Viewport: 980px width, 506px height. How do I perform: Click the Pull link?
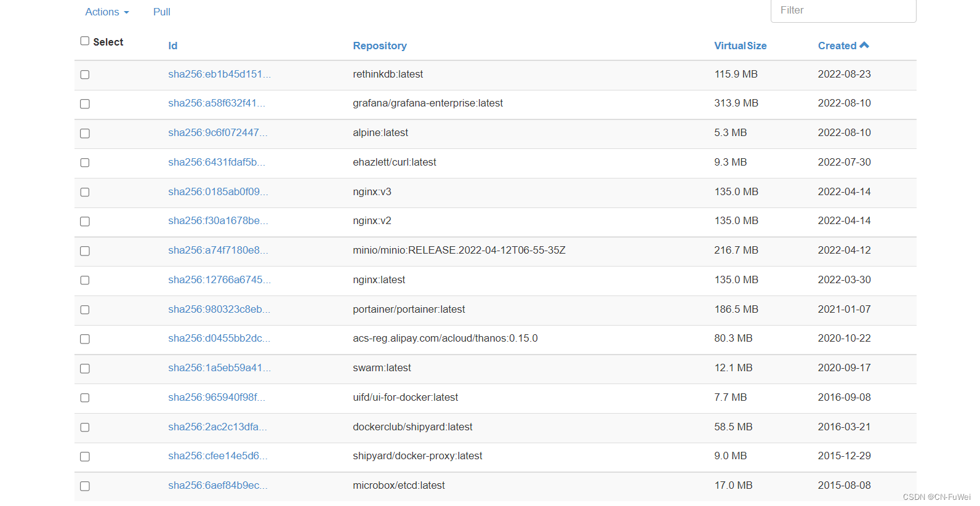[161, 12]
